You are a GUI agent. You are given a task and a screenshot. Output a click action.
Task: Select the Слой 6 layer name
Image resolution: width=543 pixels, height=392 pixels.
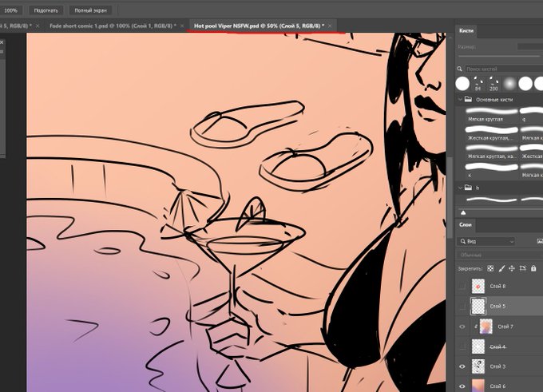tap(497, 386)
